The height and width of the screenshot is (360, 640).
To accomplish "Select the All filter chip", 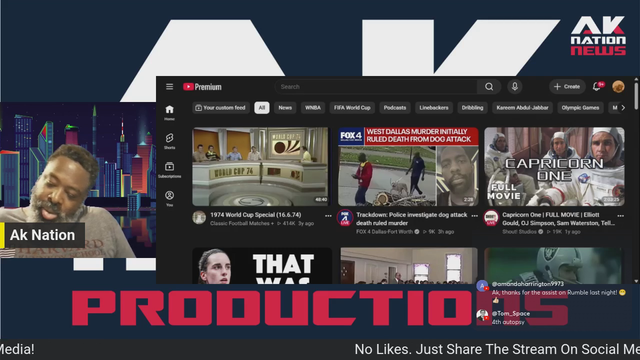I will pyautogui.click(x=262, y=108).
